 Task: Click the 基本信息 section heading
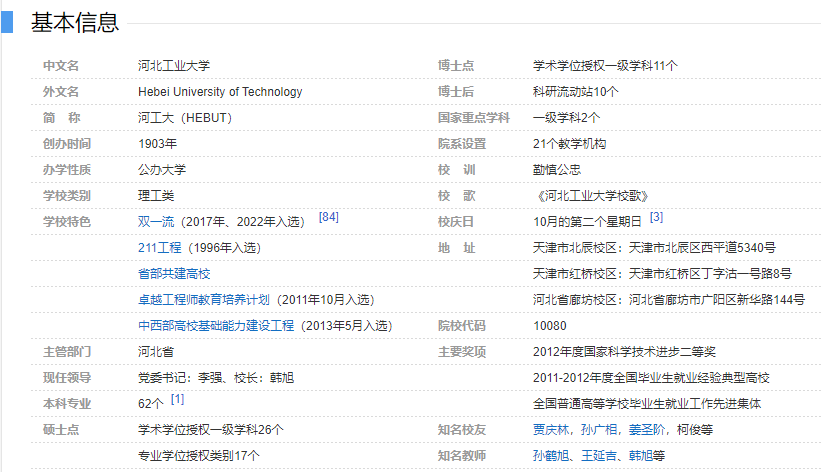[74, 22]
